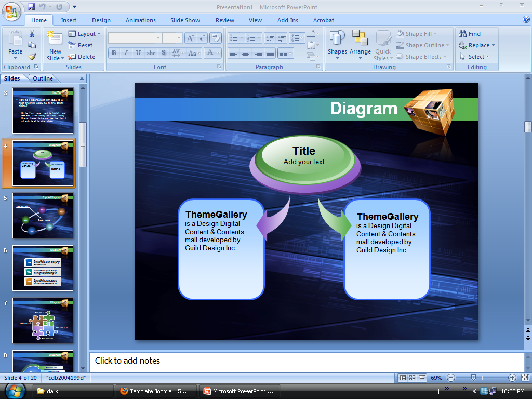Click the Copy icon
532x399 pixels.
click(32, 45)
